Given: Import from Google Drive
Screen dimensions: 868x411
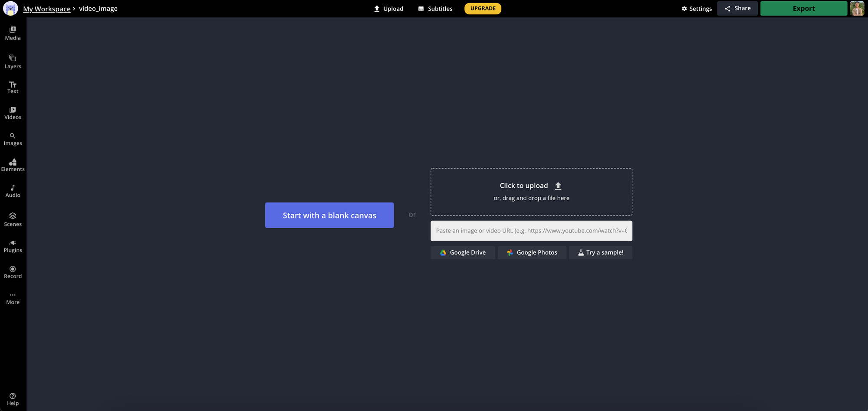Looking at the screenshot, I should pos(463,252).
